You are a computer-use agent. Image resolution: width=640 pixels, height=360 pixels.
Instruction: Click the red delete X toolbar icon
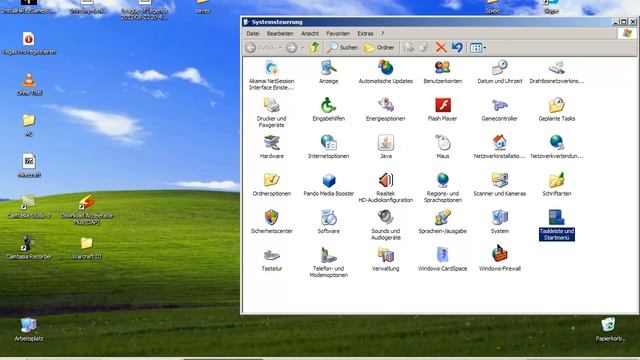pyautogui.click(x=441, y=48)
